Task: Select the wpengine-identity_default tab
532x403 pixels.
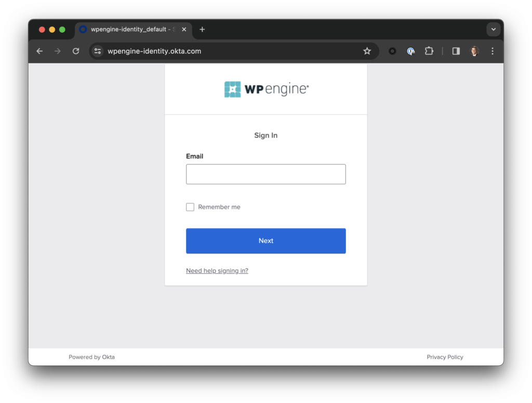Action: coord(133,30)
